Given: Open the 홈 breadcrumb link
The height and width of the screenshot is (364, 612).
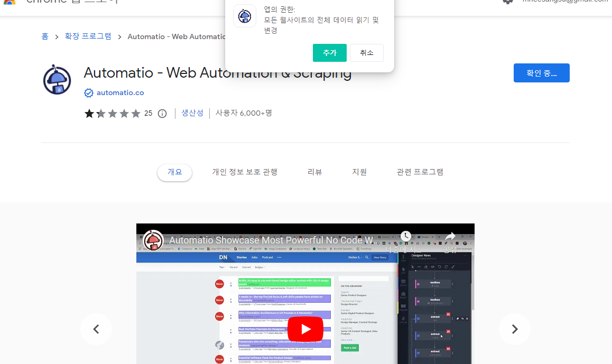Looking at the screenshot, I should [x=45, y=36].
